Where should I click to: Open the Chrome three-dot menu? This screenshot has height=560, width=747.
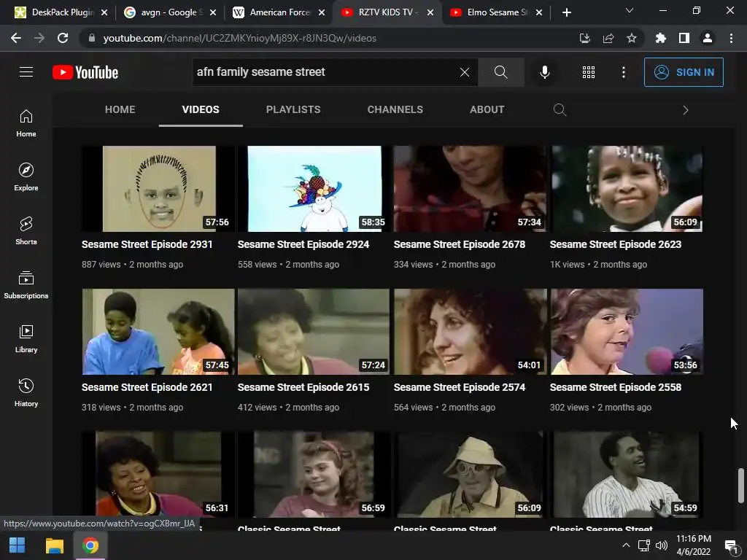click(731, 38)
